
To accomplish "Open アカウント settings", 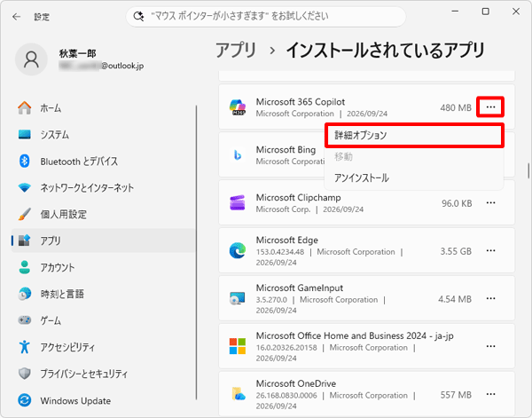I will click(x=104, y=267).
